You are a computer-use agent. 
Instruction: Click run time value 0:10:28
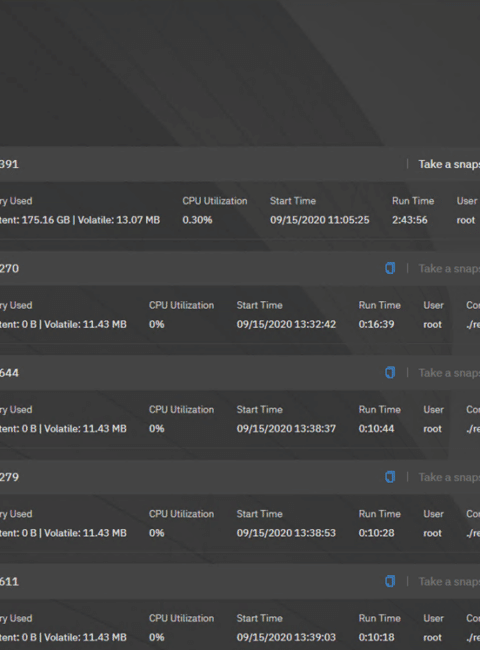(376, 533)
